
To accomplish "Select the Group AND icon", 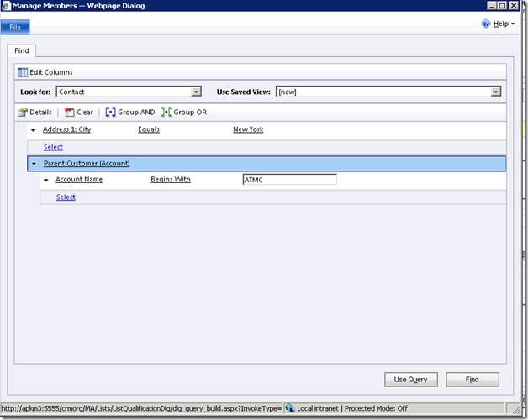I will click(111, 112).
